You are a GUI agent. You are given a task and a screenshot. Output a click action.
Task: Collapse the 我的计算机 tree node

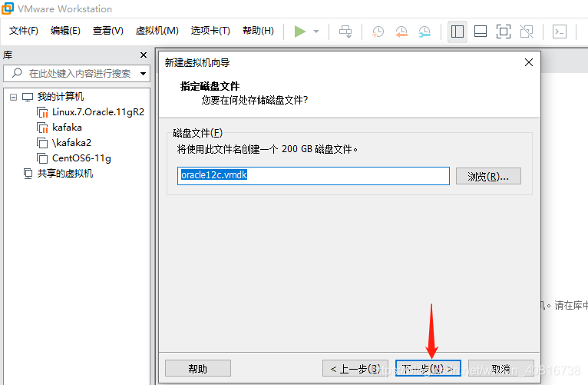point(13,97)
